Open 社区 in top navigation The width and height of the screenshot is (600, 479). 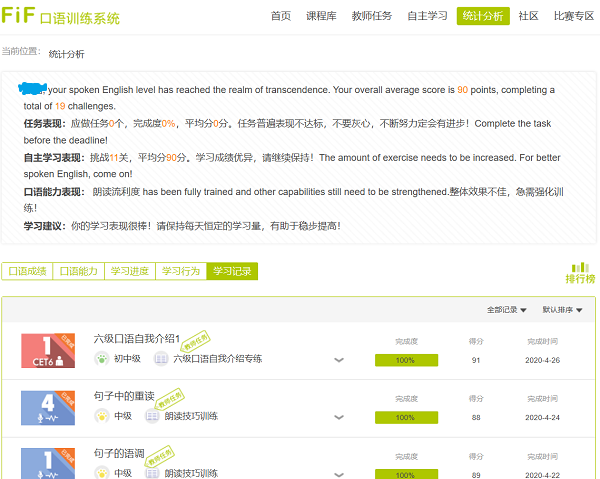click(x=528, y=16)
